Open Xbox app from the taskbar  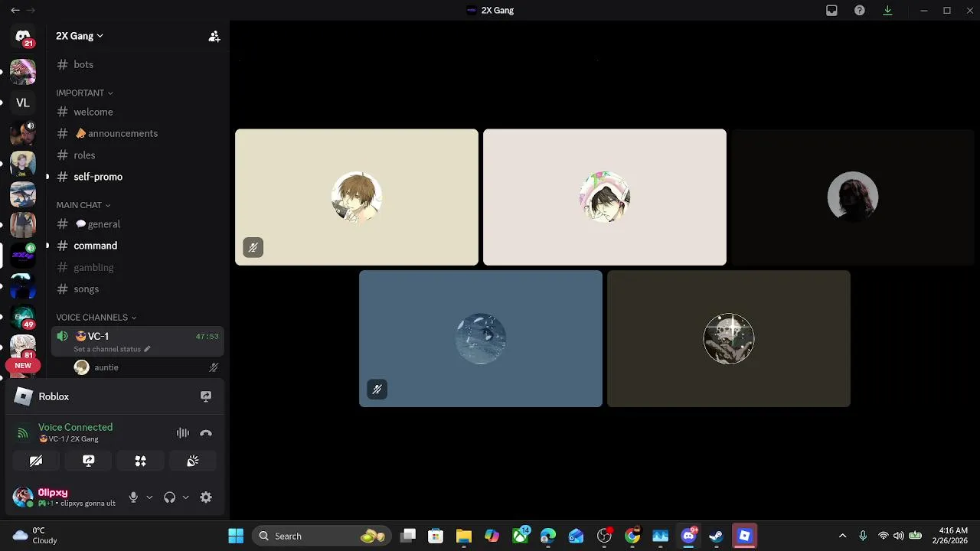pos(521,536)
